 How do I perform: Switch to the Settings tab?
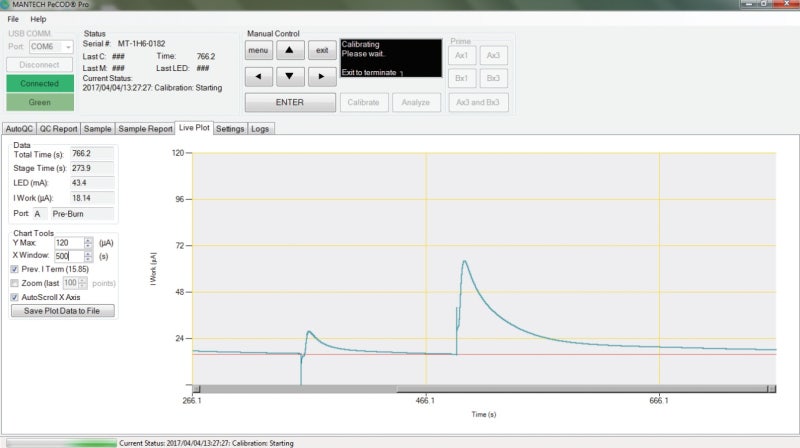[x=230, y=129]
